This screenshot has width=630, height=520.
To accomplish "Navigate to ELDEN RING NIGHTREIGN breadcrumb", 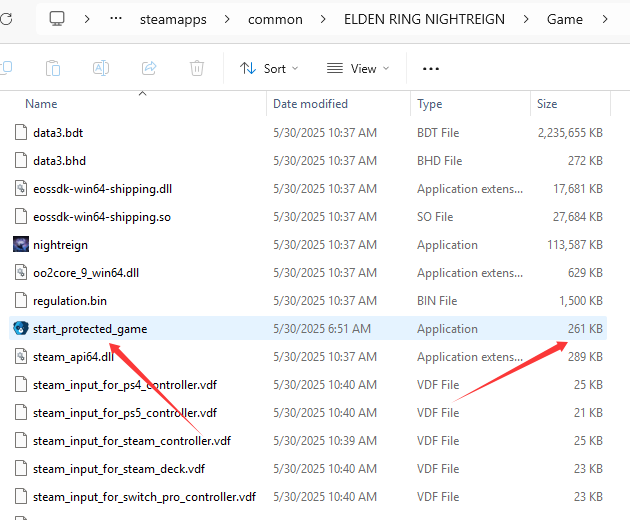I will point(424,19).
